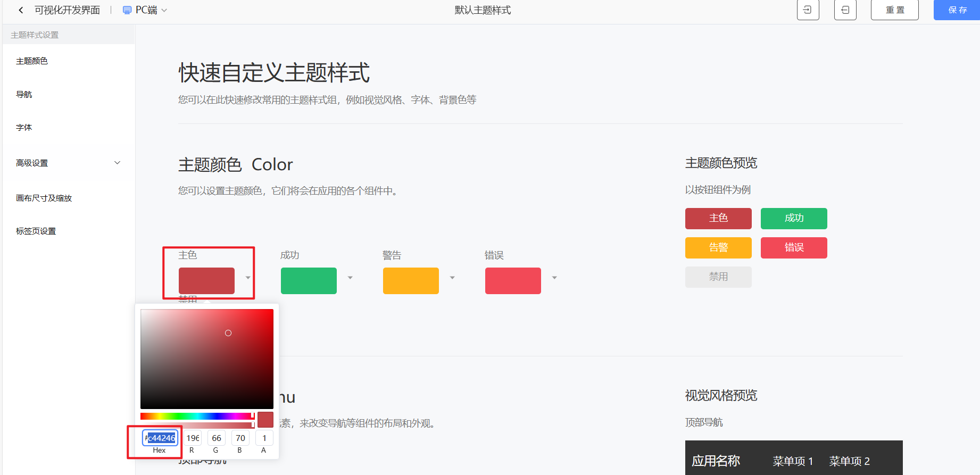Click the 快速自定义主题样式 heading

coord(274,73)
